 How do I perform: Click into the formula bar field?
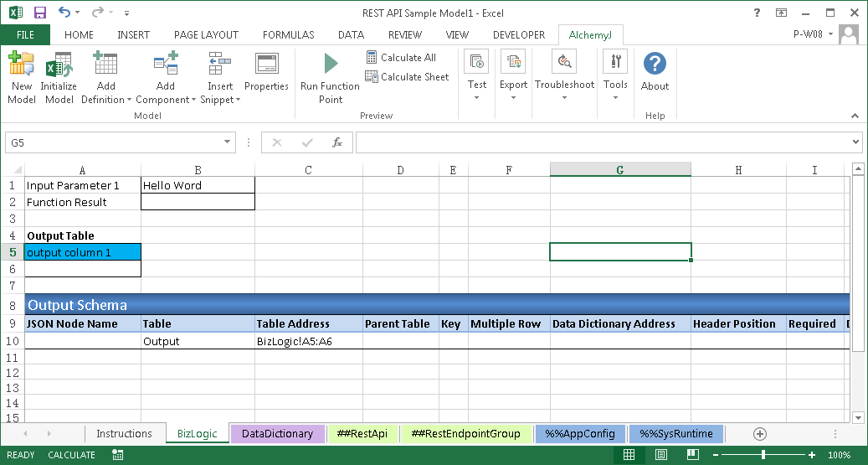click(603, 142)
